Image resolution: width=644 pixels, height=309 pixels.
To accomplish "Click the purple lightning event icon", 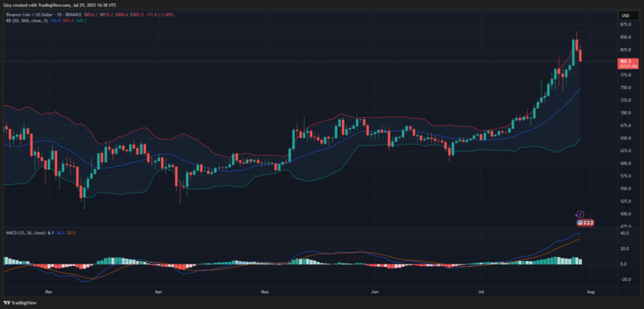I will point(580,214).
